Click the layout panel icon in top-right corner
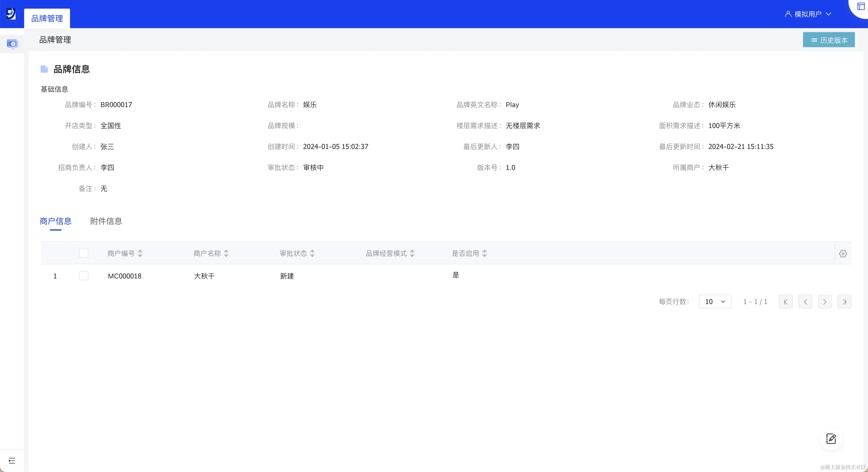The height and width of the screenshot is (472, 868). coord(861,6)
